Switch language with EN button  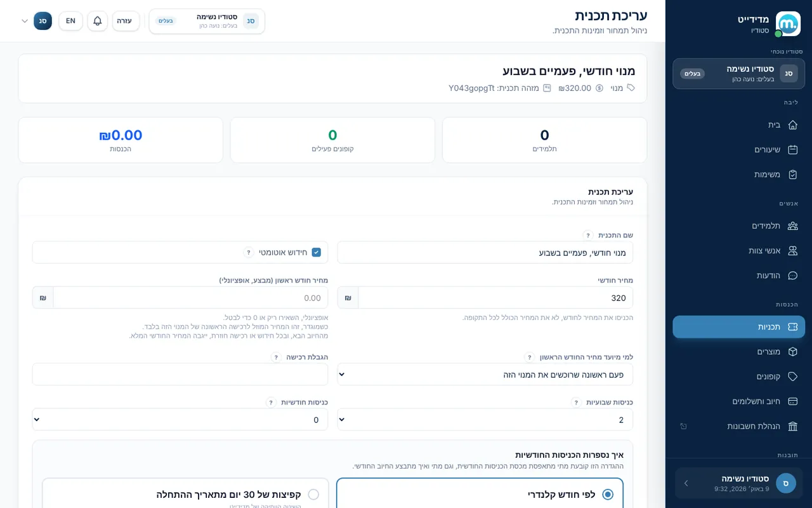(70, 21)
